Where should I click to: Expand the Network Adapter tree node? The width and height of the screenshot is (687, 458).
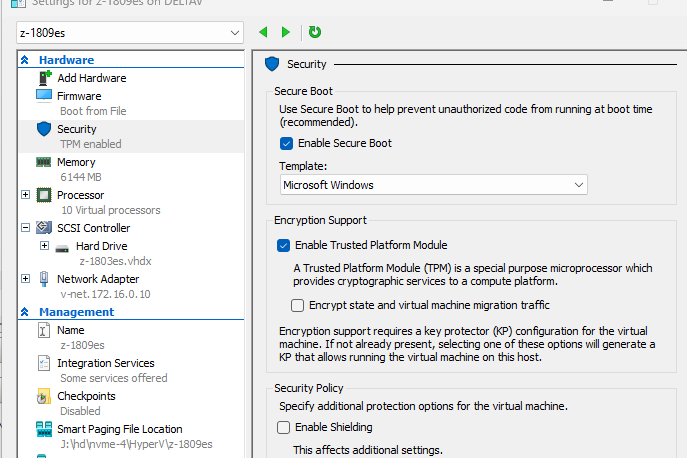(x=25, y=278)
